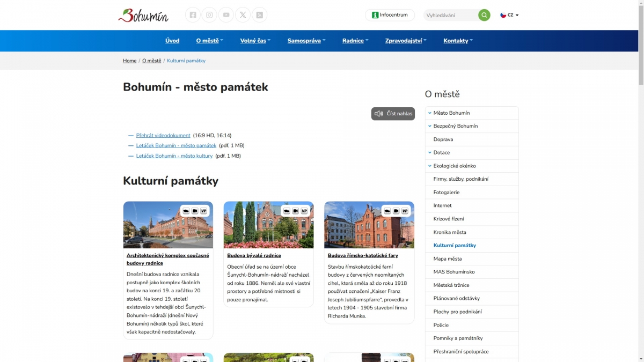Screen dimensions: 644x362
Task: Click the Bohumín - město památek heading
Action: click(195, 87)
